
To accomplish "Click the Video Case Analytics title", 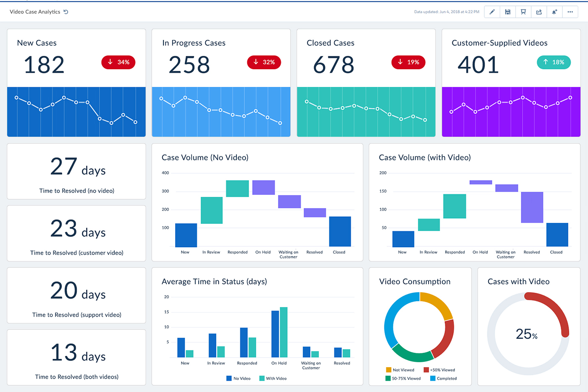I will 35,12.
